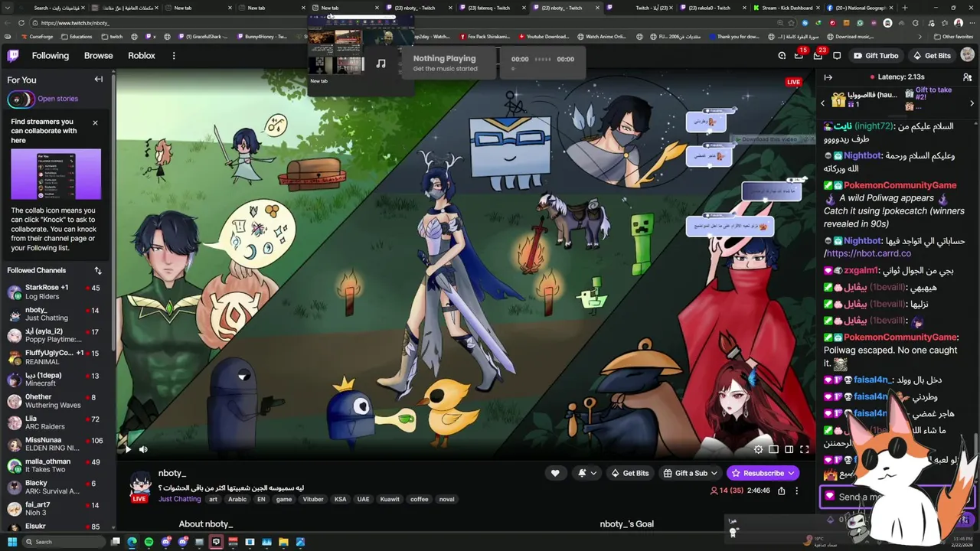Open the Whispers chat bubble icon
Viewport: 980px width, 551px height.
pyautogui.click(x=837, y=55)
